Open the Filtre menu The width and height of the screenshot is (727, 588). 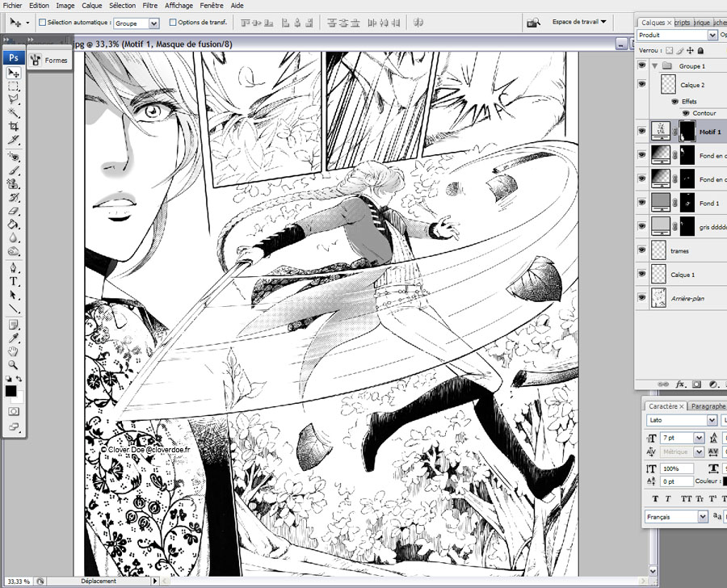[x=149, y=6]
